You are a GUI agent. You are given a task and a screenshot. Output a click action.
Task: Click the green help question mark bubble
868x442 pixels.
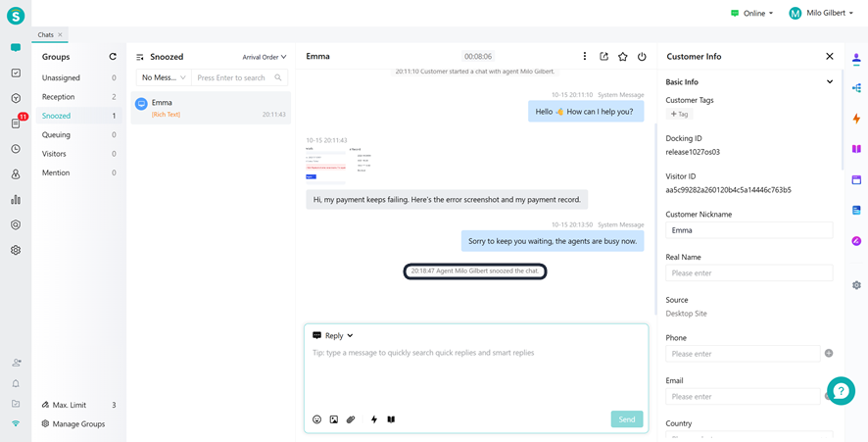tap(841, 391)
